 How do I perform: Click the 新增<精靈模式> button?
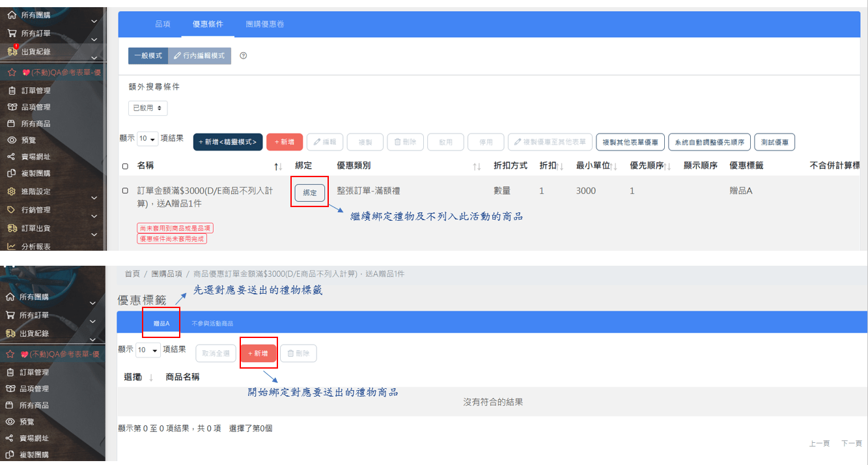click(228, 142)
